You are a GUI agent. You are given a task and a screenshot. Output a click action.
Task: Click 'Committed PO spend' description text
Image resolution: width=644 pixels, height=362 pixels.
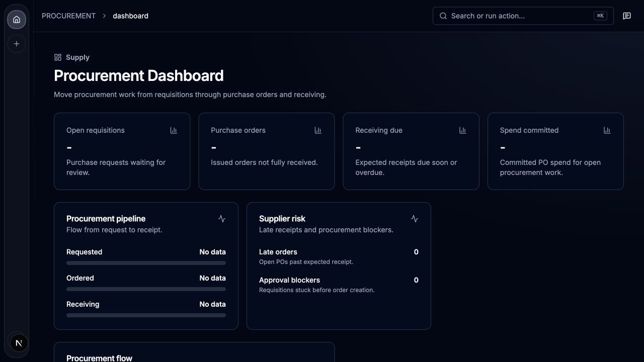point(550,167)
